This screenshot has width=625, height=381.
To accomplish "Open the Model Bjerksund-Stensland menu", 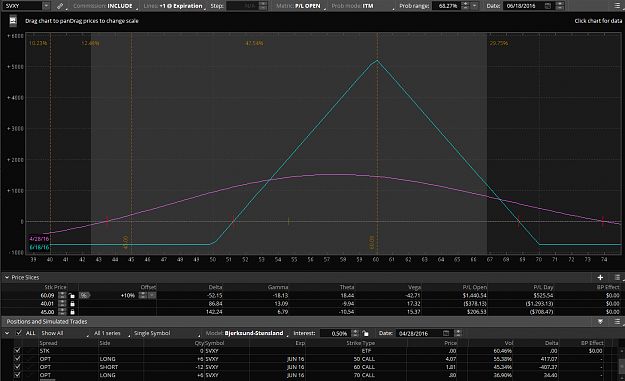I will click(247, 333).
